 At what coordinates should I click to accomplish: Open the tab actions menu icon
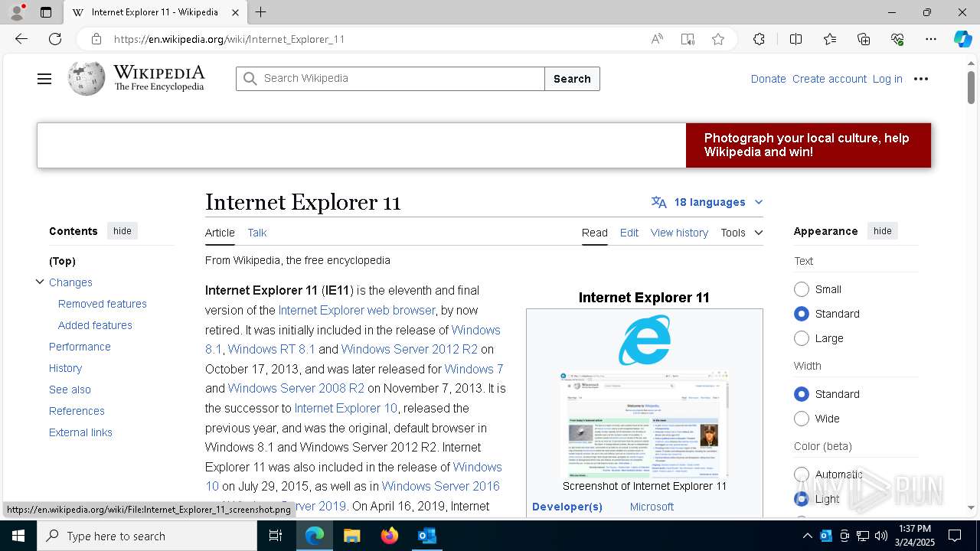coord(46,12)
